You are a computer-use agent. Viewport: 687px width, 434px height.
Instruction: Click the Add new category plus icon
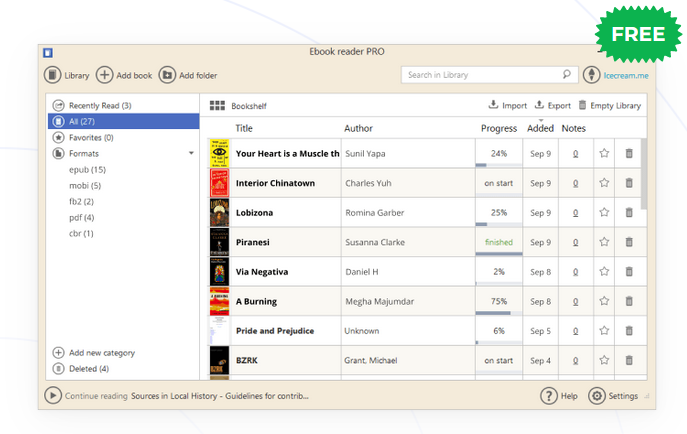[x=58, y=353]
